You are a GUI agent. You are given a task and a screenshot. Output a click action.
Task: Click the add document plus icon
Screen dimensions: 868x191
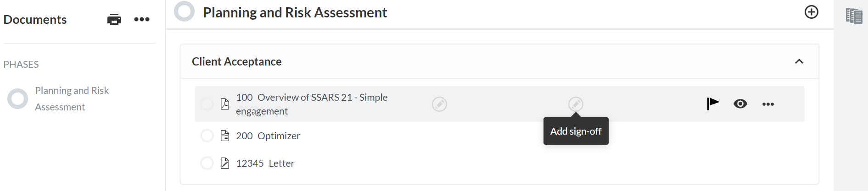click(x=811, y=12)
